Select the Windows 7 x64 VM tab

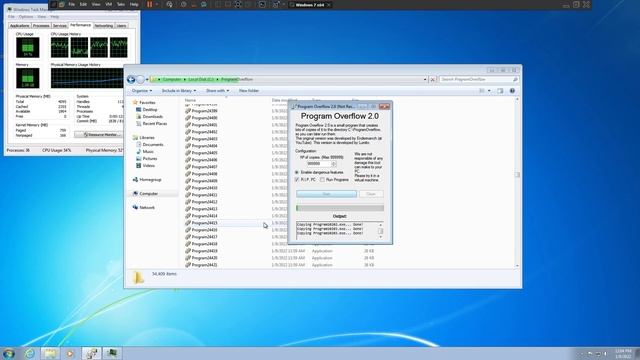[309, 5]
